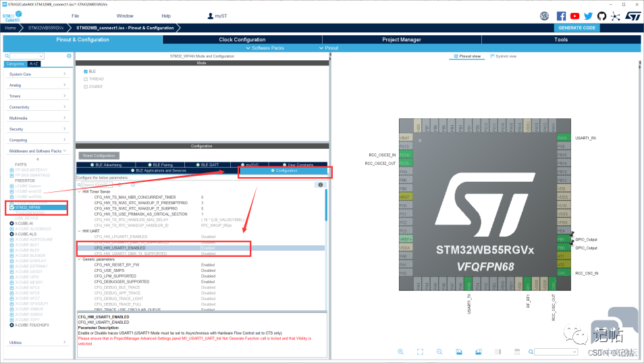Click the STM32WB55RGVx breadcrumb
Image resolution: width=644 pixels, height=363 pixels.
[46, 28]
